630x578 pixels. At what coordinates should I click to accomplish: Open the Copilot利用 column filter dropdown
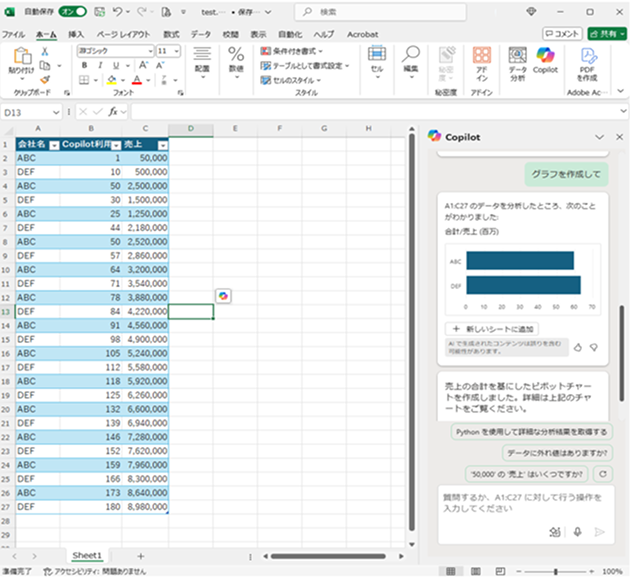[x=116, y=145]
